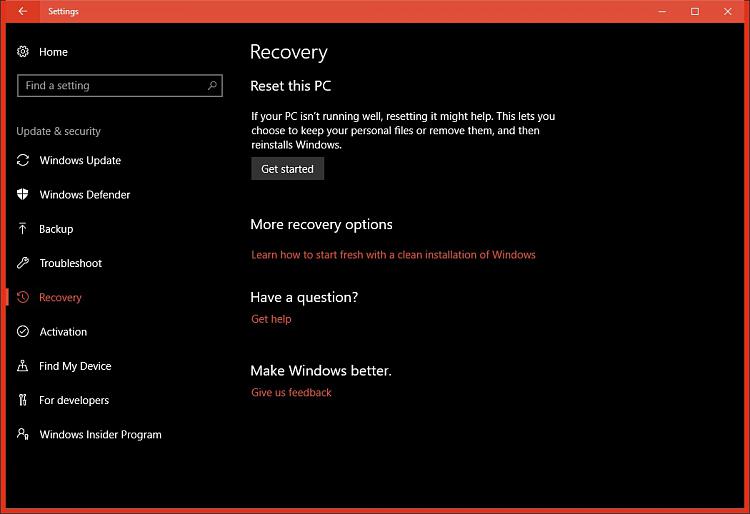
Task: Click the Recovery clock icon
Action: point(22,297)
